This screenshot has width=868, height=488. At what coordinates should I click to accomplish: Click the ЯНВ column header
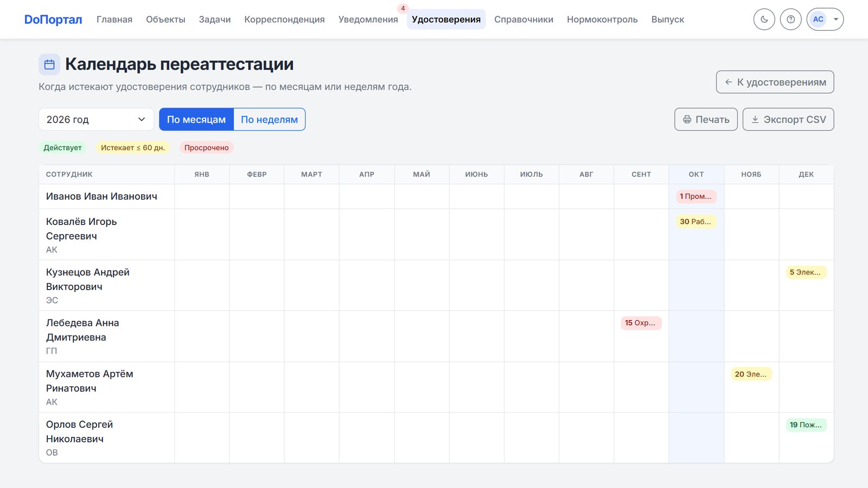pos(202,174)
